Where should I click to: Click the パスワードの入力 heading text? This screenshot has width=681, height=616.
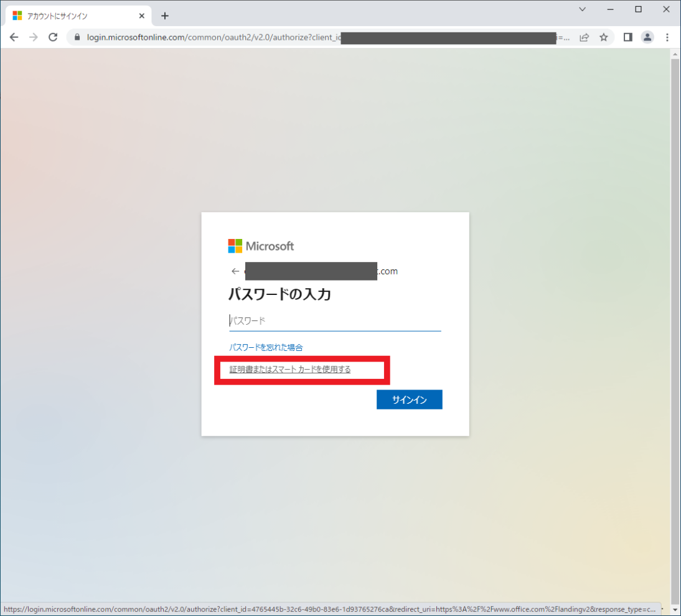279,294
